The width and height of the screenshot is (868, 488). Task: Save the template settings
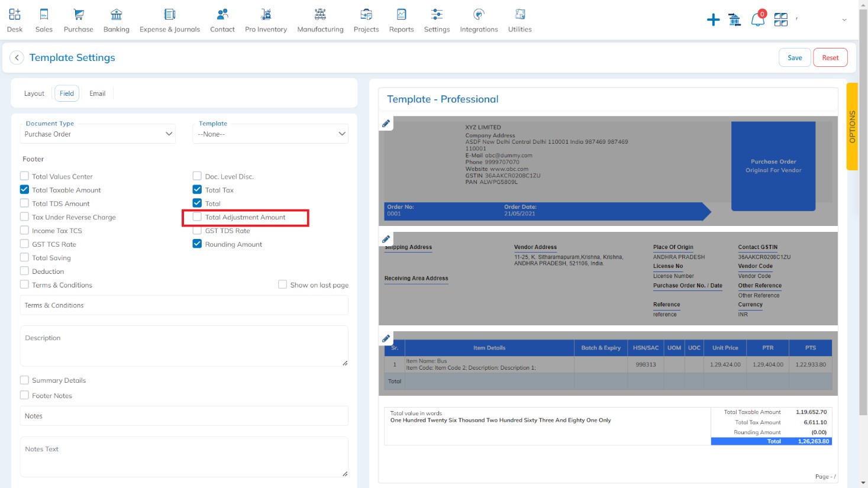795,57
